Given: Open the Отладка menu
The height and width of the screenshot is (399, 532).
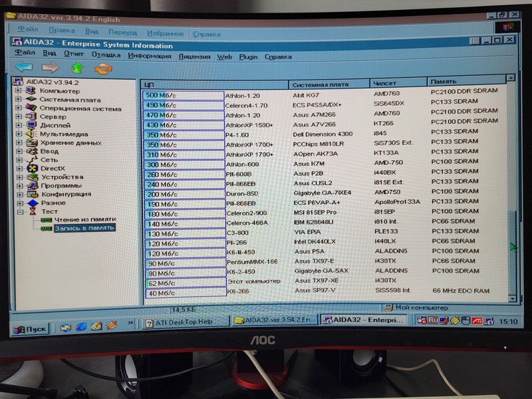Looking at the screenshot, I should (x=106, y=55).
